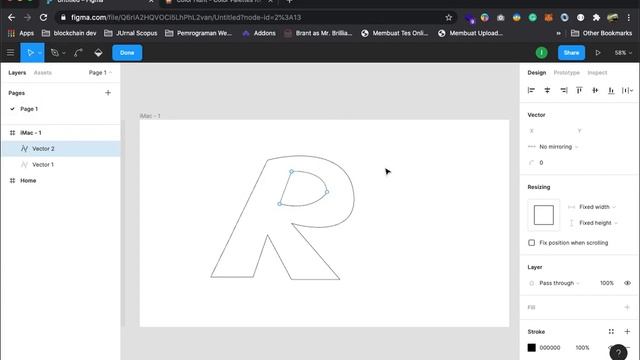Reload the page in browser
The width and height of the screenshot is (640, 360).
[43, 18]
